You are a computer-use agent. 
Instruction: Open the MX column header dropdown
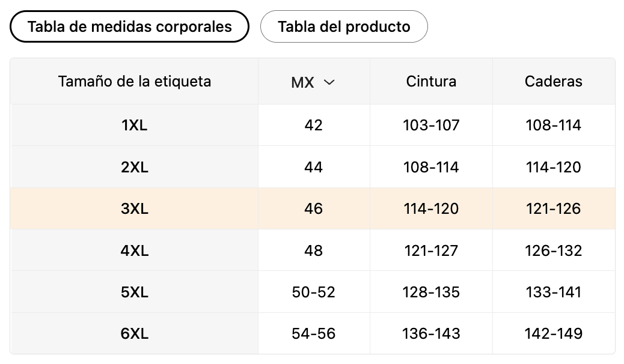303,82
